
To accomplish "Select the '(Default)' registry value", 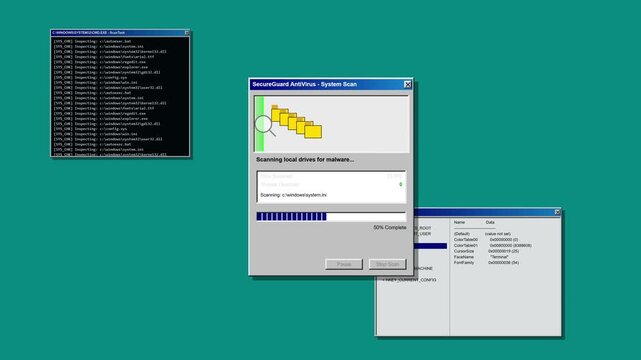I will click(x=462, y=234).
